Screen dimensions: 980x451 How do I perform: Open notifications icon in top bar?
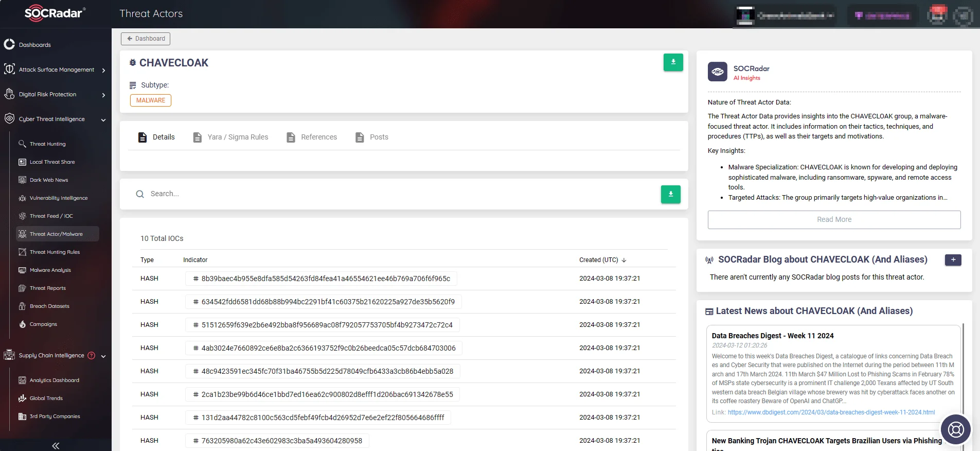click(937, 15)
